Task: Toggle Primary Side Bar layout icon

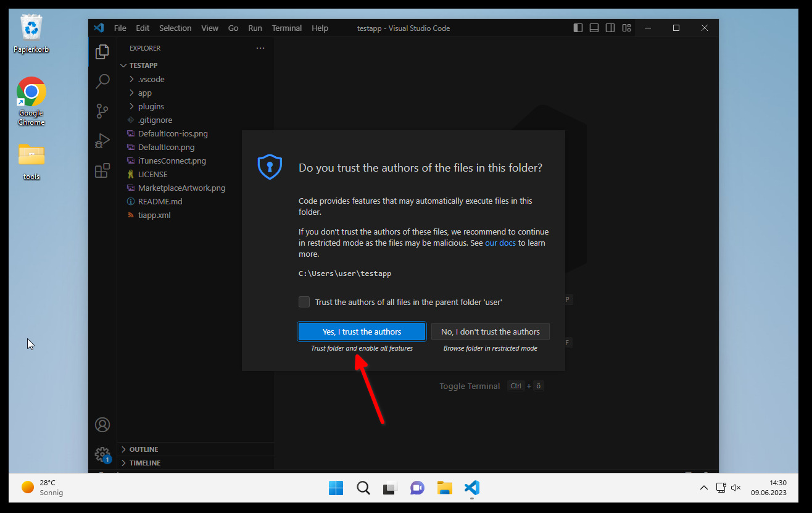Action: coord(578,28)
